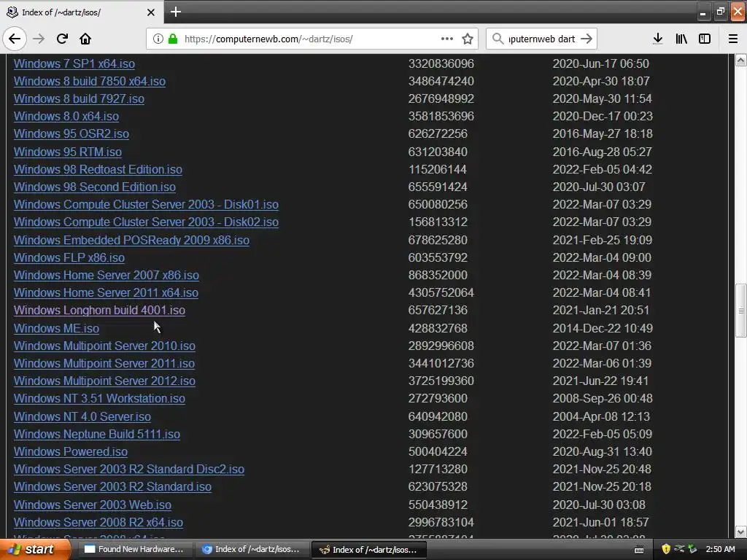747x560 pixels.
Task: Click the security shield tray icon
Action: point(666,549)
